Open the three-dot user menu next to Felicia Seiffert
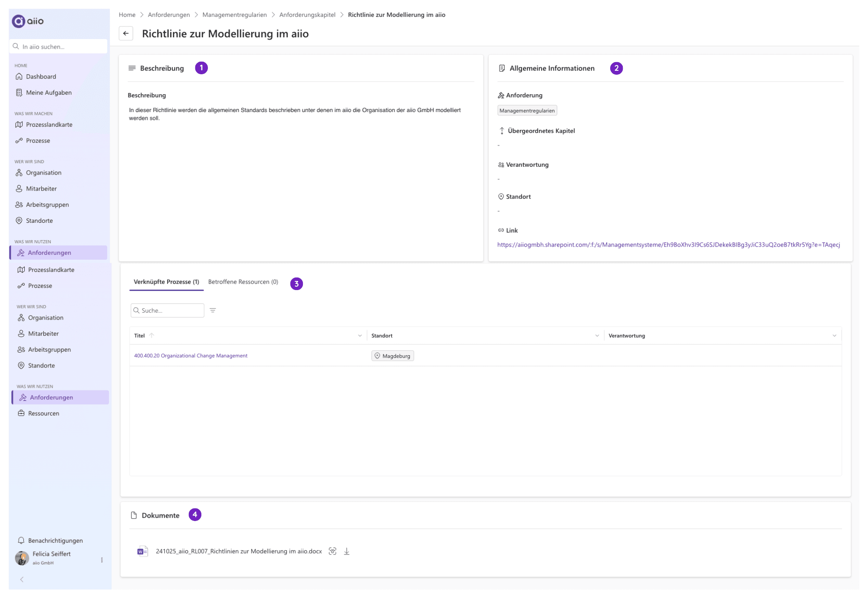The width and height of the screenshot is (868, 614). pos(102,560)
